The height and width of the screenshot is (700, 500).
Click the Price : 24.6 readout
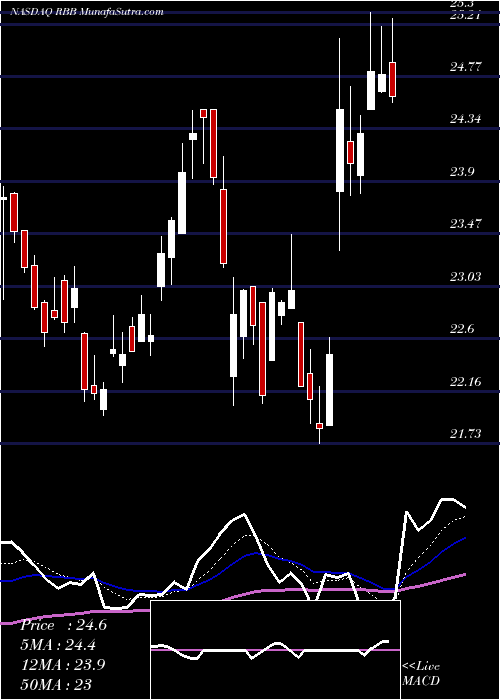point(63,625)
